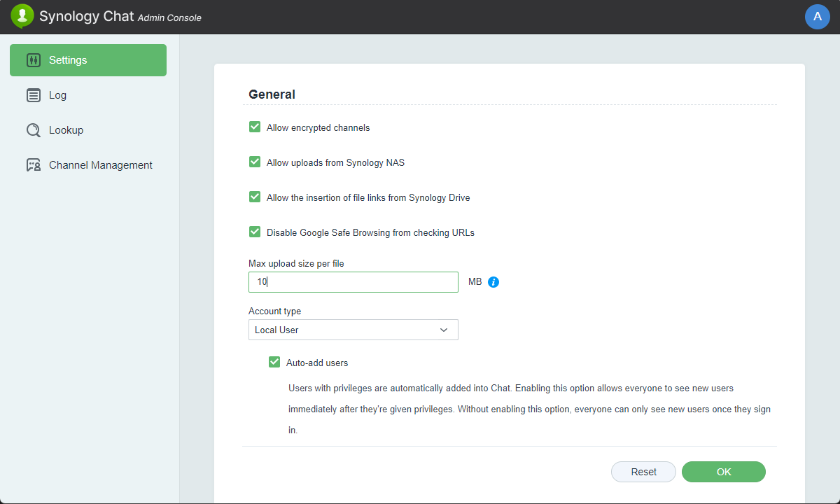The image size is (840, 504).
Task: Switch to the Lookup section
Action: (x=66, y=130)
